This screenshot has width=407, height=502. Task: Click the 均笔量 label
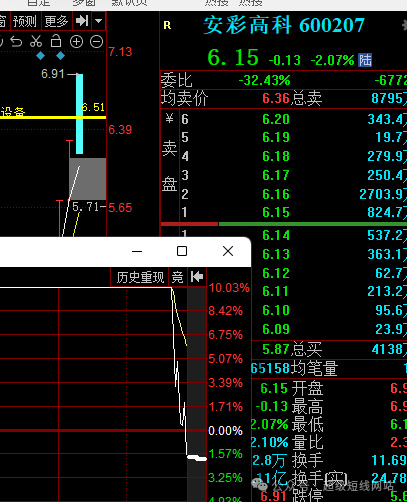pos(314,368)
